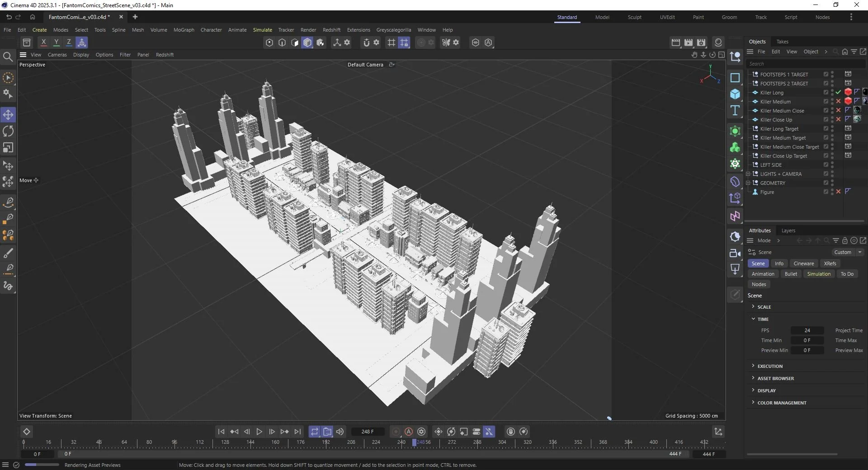Screen dimensions: 868x470
Task: Open the Bullet settings tab button
Action: tap(791, 274)
